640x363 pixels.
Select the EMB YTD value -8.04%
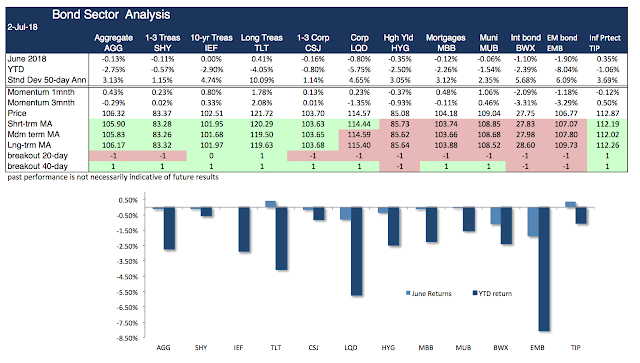[566, 69]
